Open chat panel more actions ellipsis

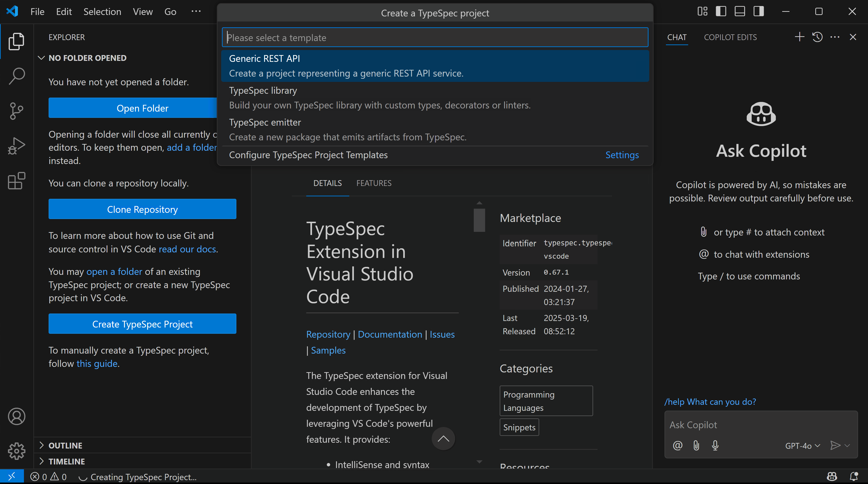(835, 37)
